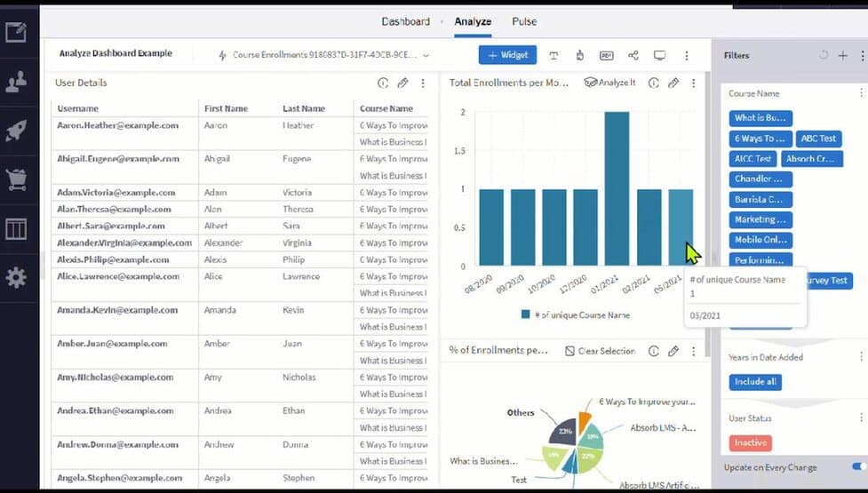Click the monitor display icon in toolbar
This screenshot has height=493, width=868.
pos(659,55)
